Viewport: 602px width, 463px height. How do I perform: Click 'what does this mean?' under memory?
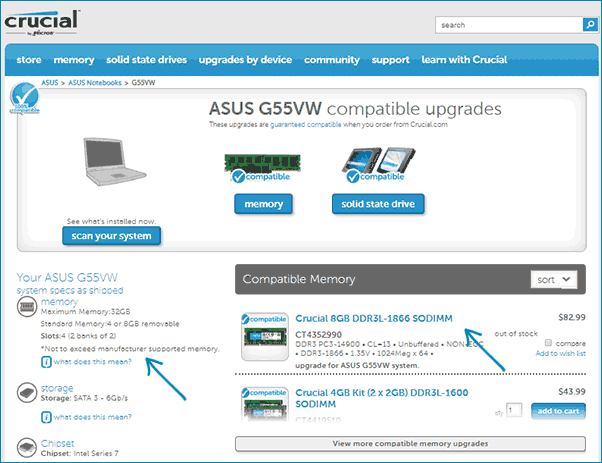tap(93, 362)
